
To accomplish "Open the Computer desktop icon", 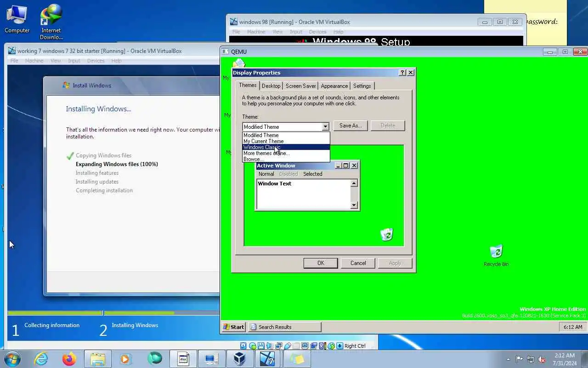I will click(x=17, y=19).
